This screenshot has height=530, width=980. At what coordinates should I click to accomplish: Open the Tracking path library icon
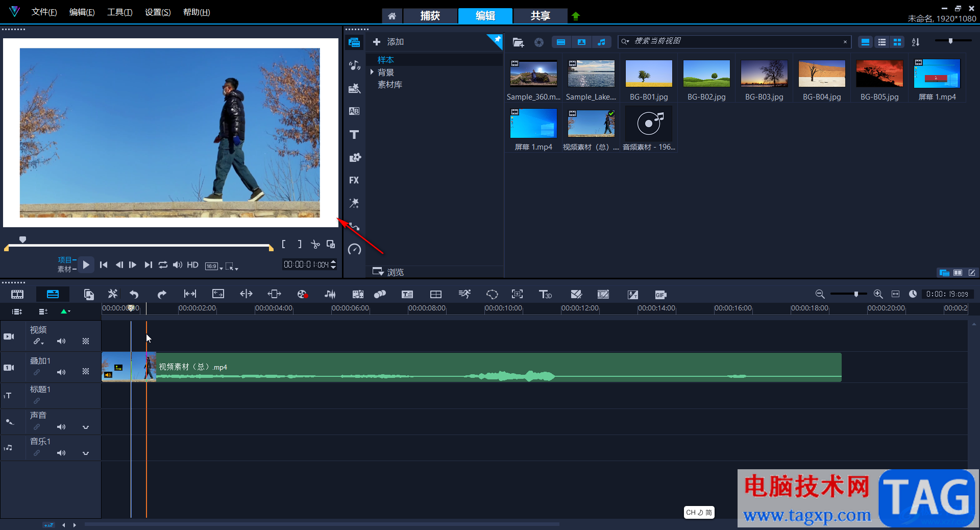pyautogui.click(x=354, y=226)
